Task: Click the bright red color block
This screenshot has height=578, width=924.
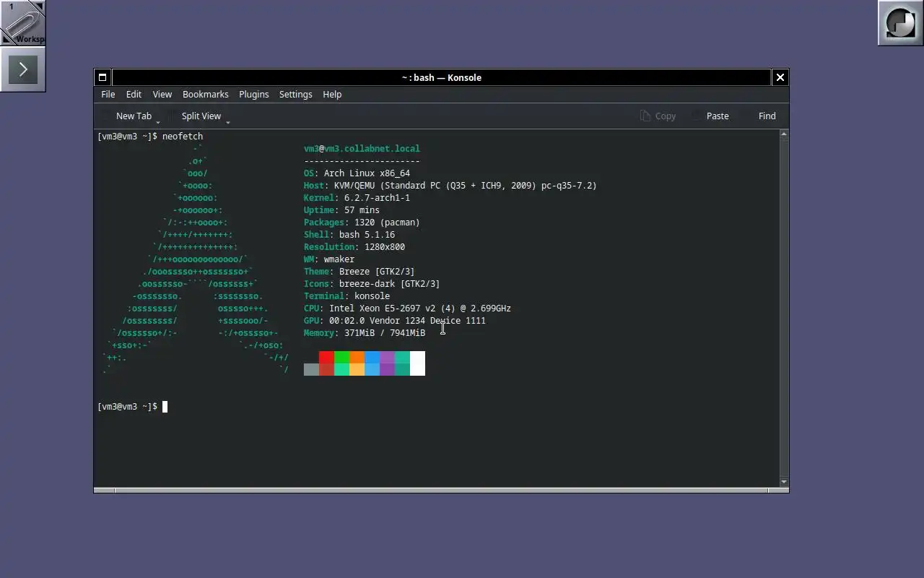Action: click(326, 358)
